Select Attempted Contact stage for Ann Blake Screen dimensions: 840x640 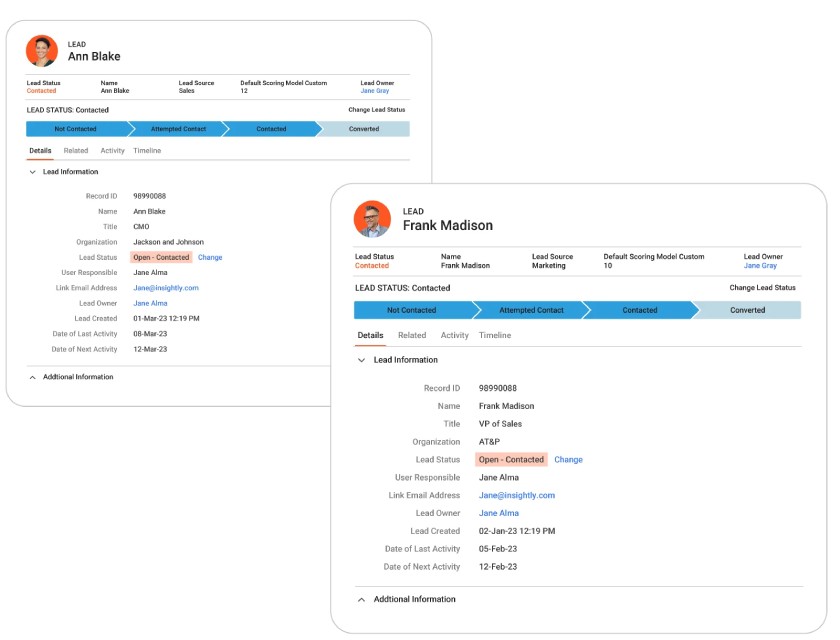[178, 129]
